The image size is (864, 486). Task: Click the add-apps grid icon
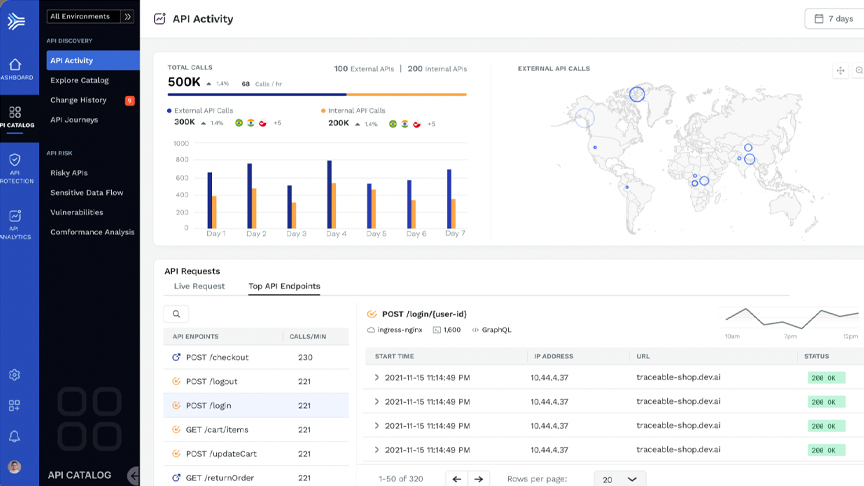coord(14,406)
